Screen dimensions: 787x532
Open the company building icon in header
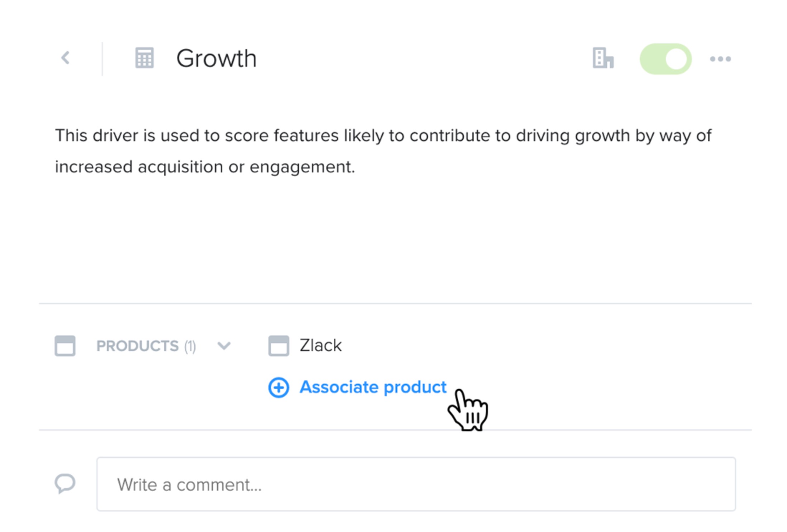click(x=603, y=58)
